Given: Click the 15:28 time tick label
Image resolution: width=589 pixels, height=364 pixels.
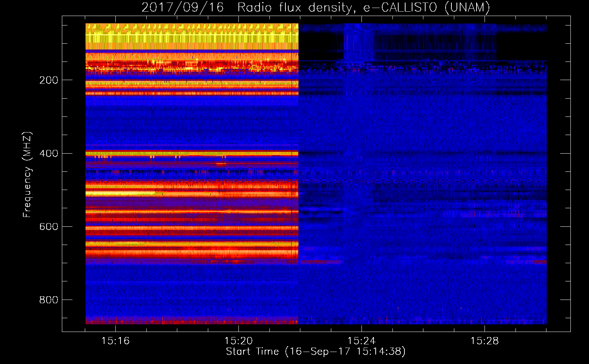Looking at the screenshot, I should [x=485, y=341].
